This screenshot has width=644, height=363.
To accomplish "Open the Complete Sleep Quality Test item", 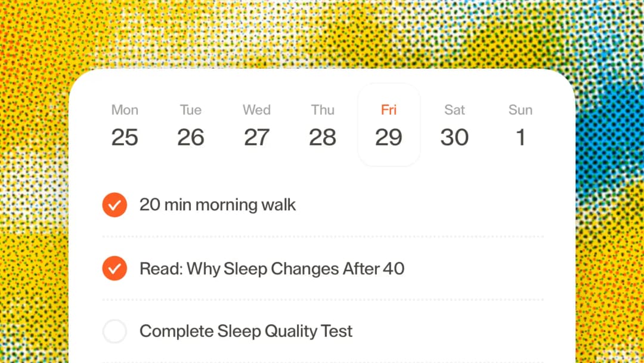I will [246, 331].
